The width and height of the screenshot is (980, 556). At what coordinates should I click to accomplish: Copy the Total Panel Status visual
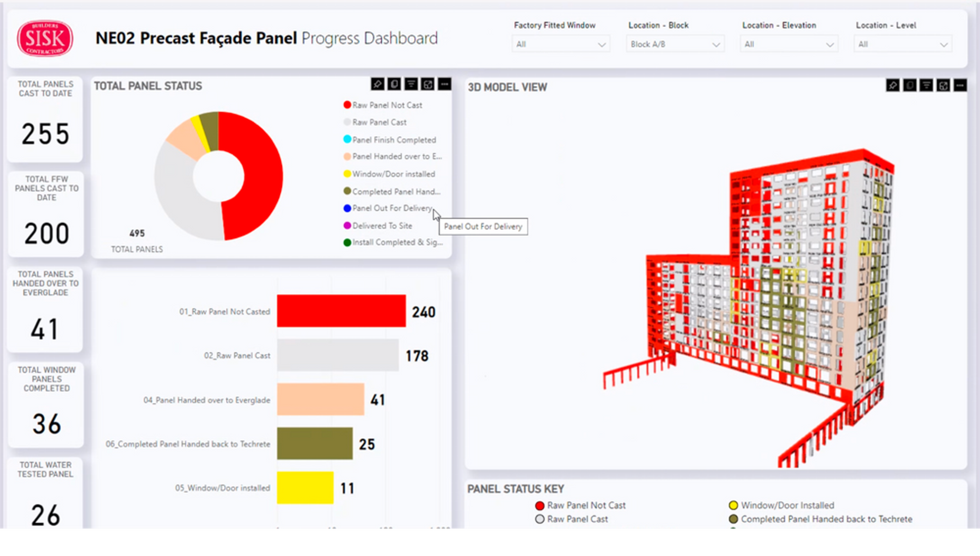(394, 84)
